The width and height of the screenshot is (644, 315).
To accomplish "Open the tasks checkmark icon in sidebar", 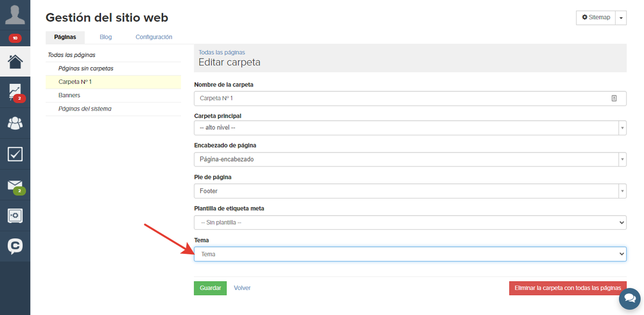I will click(x=15, y=155).
